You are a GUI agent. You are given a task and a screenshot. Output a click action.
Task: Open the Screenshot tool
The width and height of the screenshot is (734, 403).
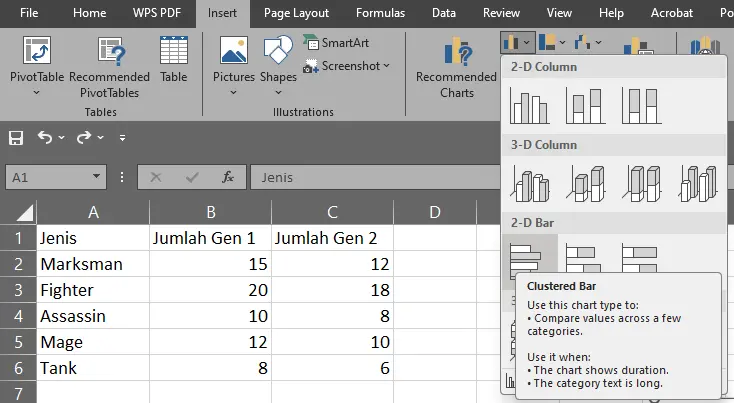[346, 66]
